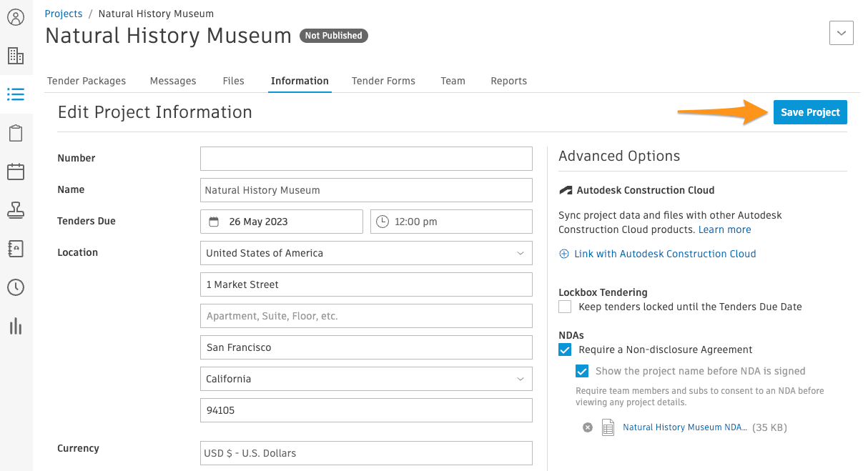Enable Lockbox Tendering checkbox
This screenshot has height=471, width=868.
pyautogui.click(x=566, y=307)
